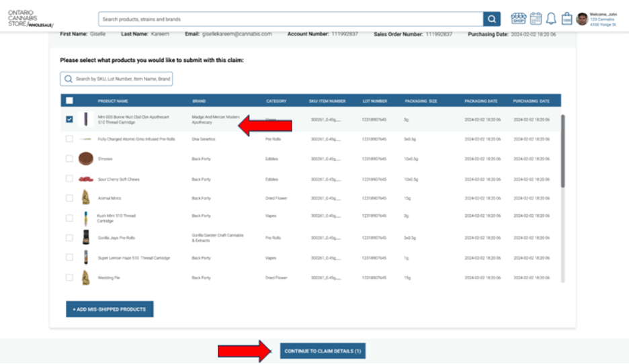This screenshot has width=629, height=364.
Task: Sort by Lot Number column header
Action: coord(375,101)
